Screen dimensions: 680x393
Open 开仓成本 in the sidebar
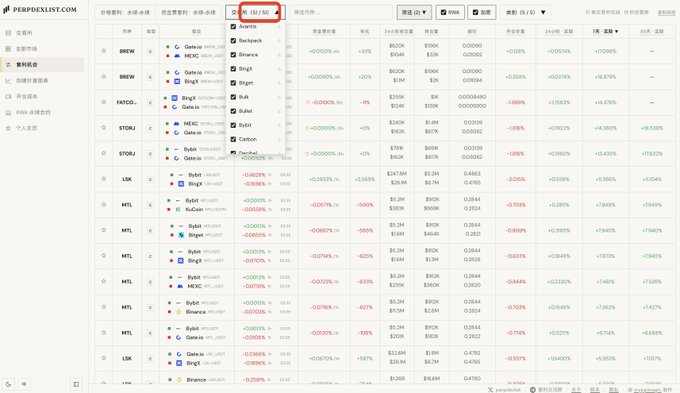pyautogui.click(x=42, y=96)
